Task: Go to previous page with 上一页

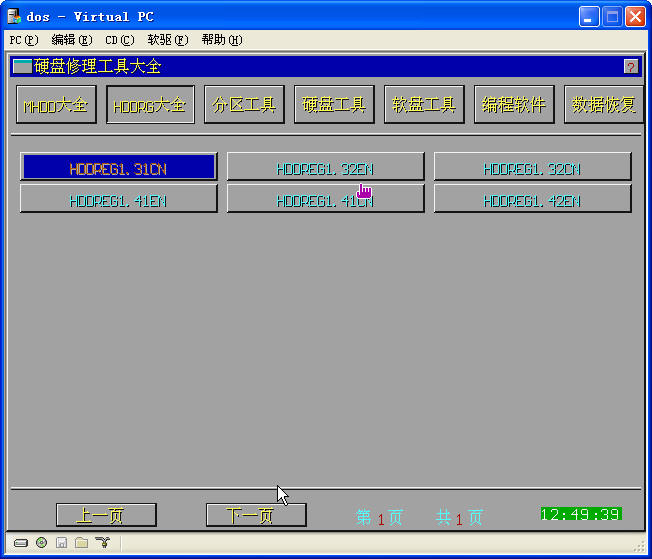Action: point(106,515)
